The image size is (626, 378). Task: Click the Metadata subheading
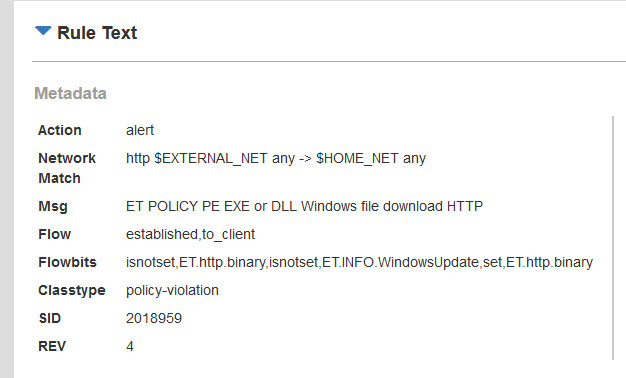click(70, 93)
